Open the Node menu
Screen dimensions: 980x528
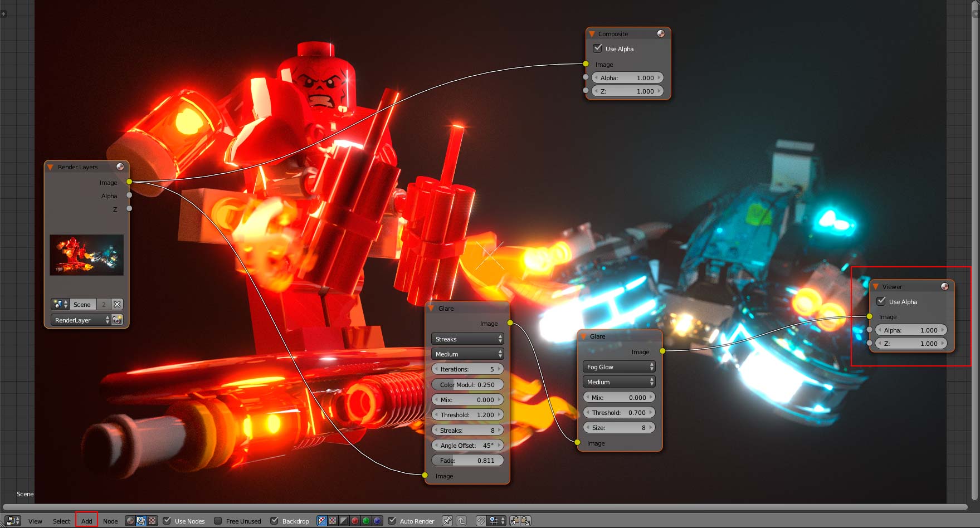[x=110, y=521]
